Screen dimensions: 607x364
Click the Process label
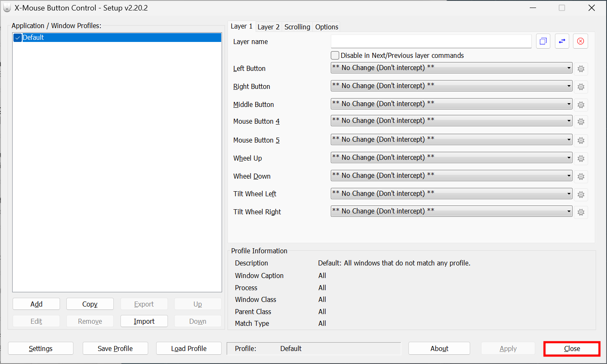[246, 288]
